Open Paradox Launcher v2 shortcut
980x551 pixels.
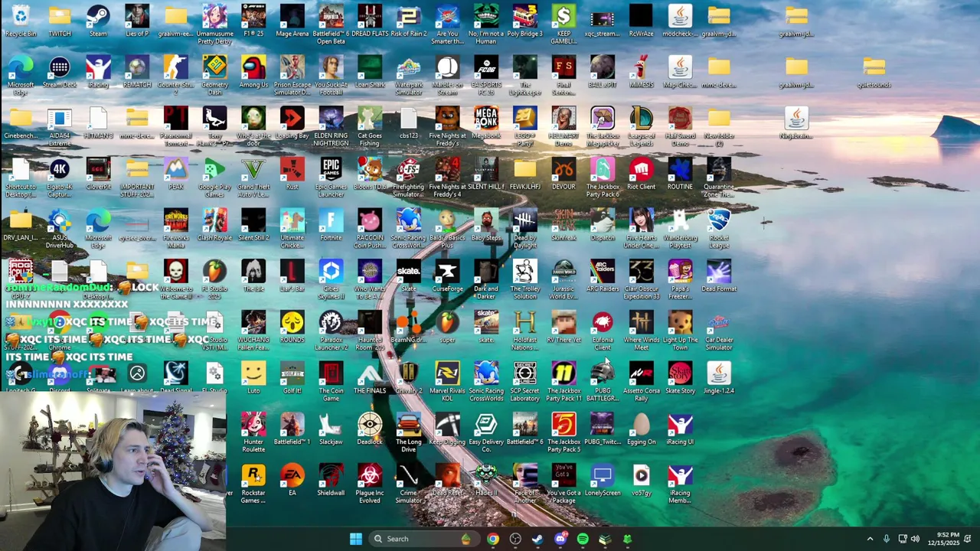(x=331, y=331)
